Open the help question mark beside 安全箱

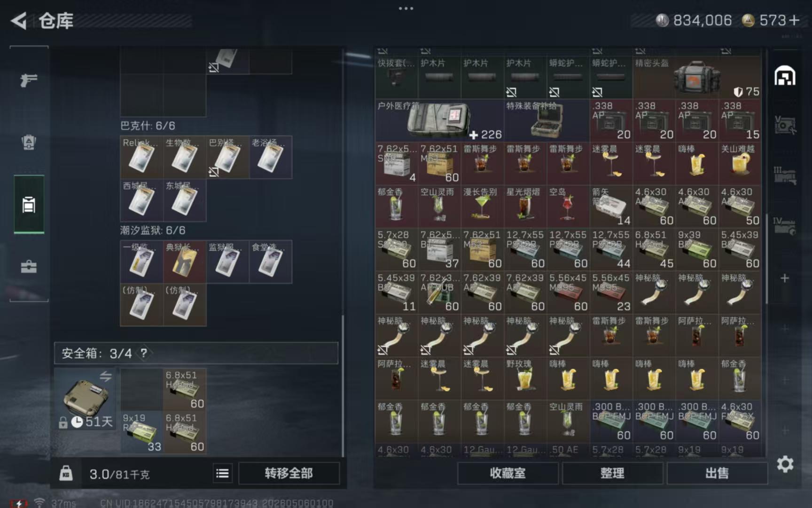pos(144,353)
